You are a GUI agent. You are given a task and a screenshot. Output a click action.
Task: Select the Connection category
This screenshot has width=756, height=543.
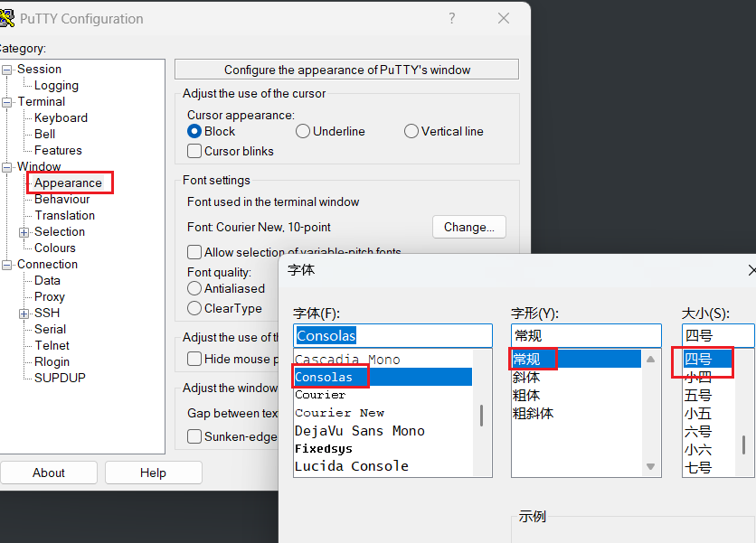pyautogui.click(x=47, y=264)
